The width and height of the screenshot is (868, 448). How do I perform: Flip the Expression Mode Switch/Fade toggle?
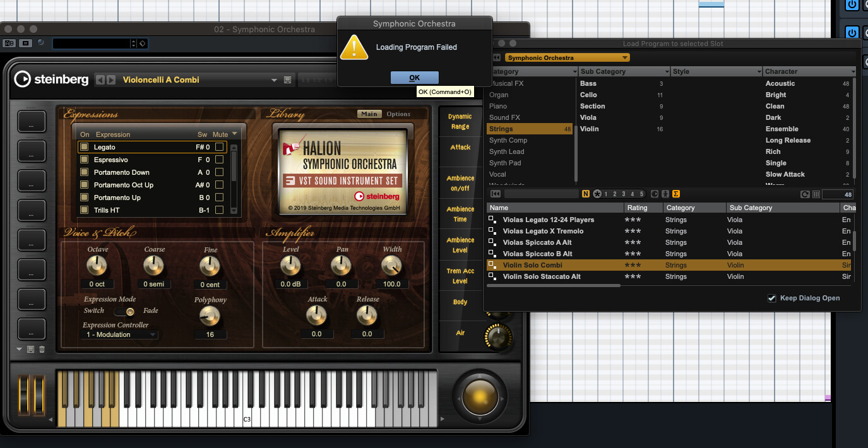pos(123,311)
